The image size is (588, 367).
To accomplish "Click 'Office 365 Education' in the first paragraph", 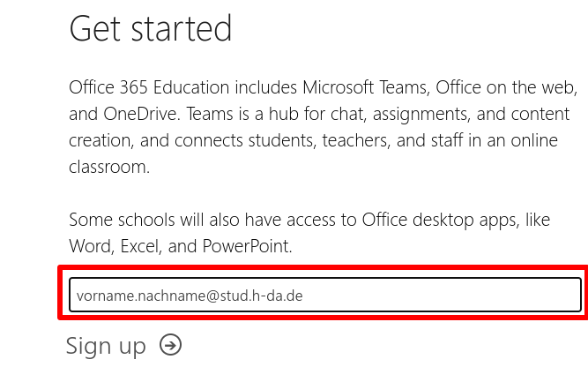I will click(x=146, y=88).
